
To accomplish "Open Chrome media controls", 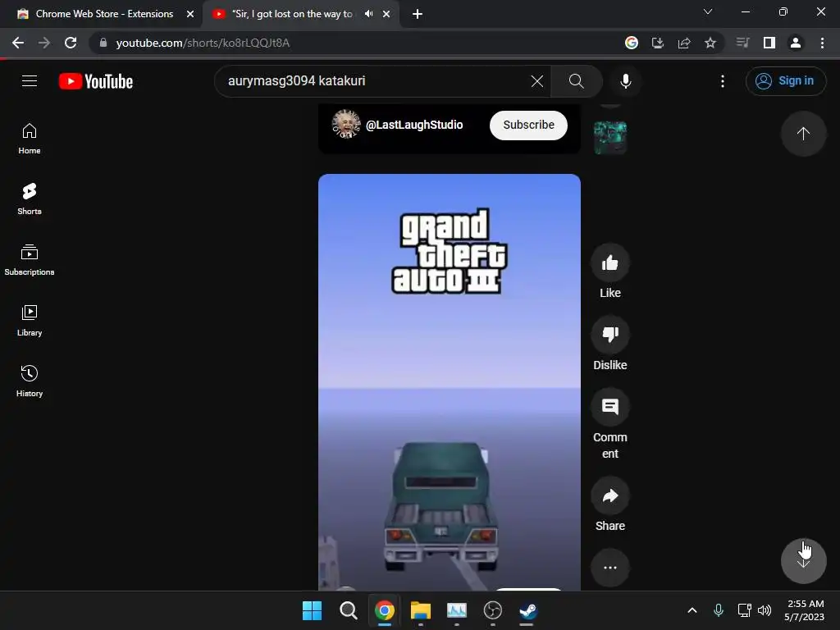I will point(742,43).
